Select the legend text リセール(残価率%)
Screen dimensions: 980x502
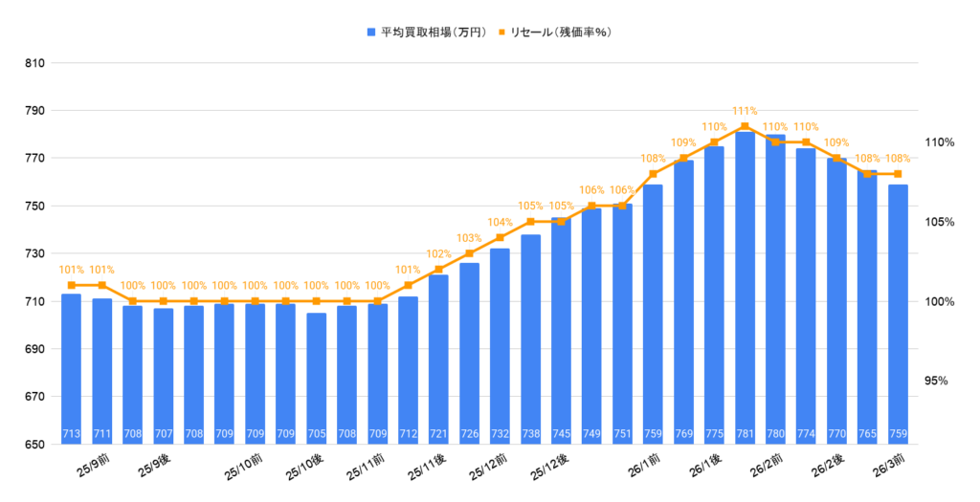561,32
